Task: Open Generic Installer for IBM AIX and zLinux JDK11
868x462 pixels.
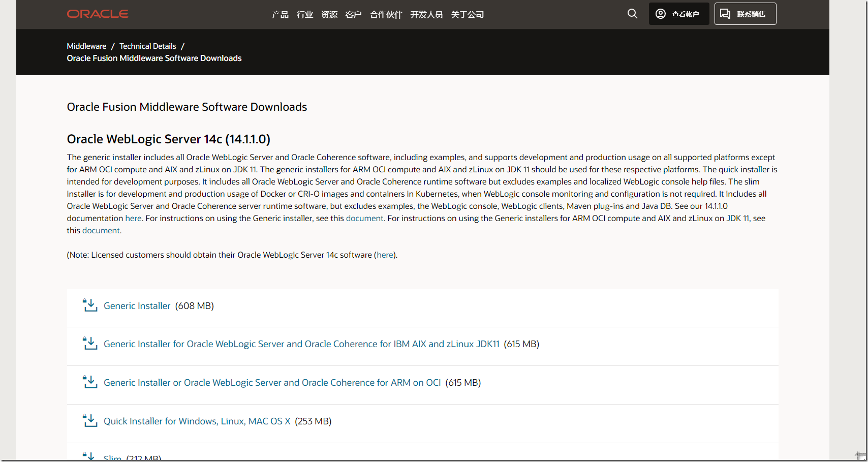Action: coord(301,344)
